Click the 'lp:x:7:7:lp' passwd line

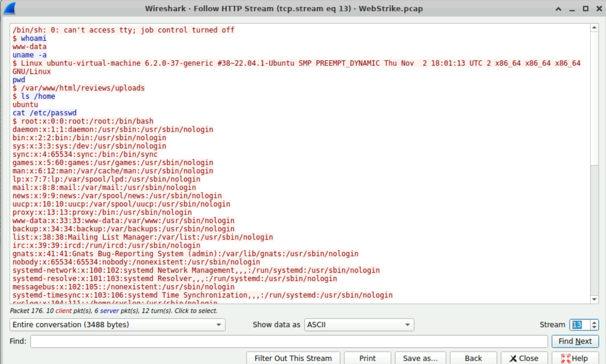(x=107, y=179)
